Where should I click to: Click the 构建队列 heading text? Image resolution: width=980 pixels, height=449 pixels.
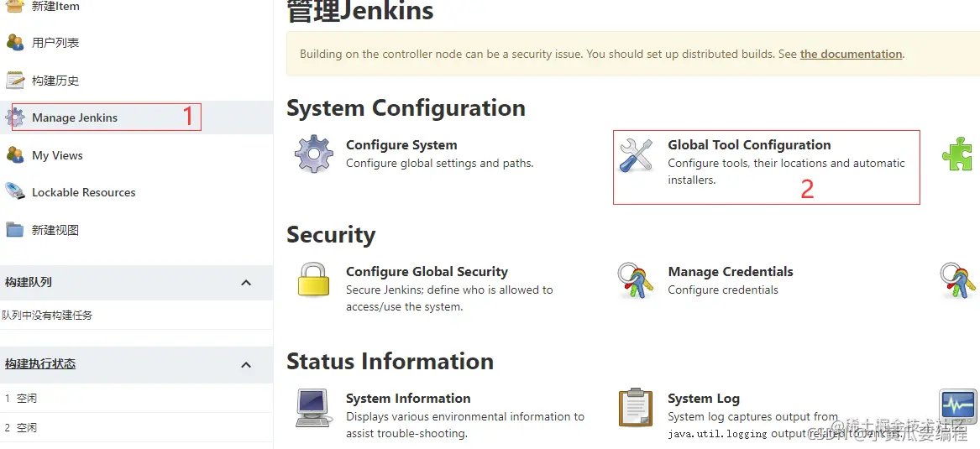(28, 282)
